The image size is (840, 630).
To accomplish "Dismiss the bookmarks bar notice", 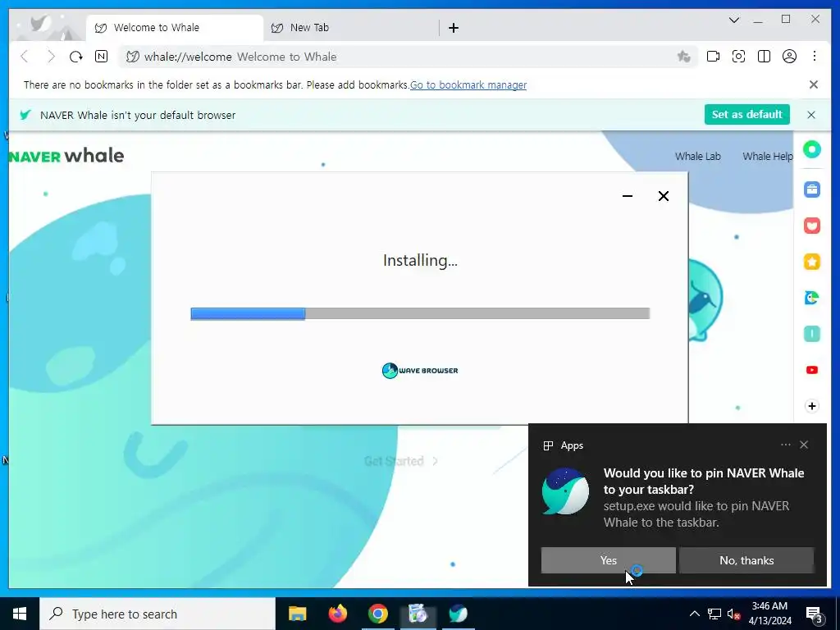I will point(813,84).
